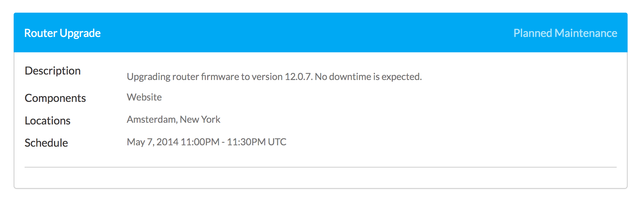
Task: Click the 'No downtime is expected' sentence
Action: 368,77
